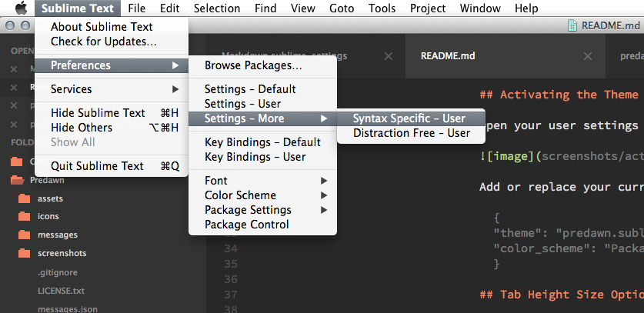
Task: Open the Selection menu
Action: click(x=217, y=8)
